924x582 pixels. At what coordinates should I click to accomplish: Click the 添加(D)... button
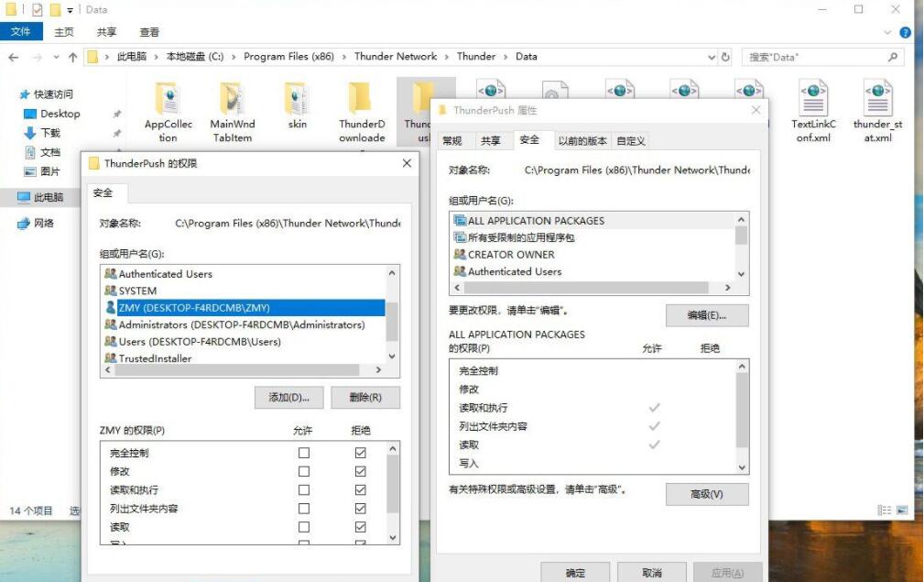288,398
